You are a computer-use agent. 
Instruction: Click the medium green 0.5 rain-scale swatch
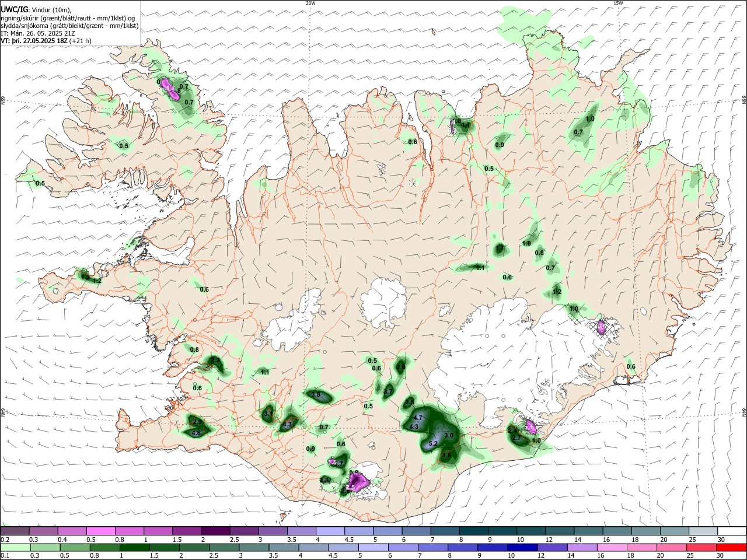(74, 547)
